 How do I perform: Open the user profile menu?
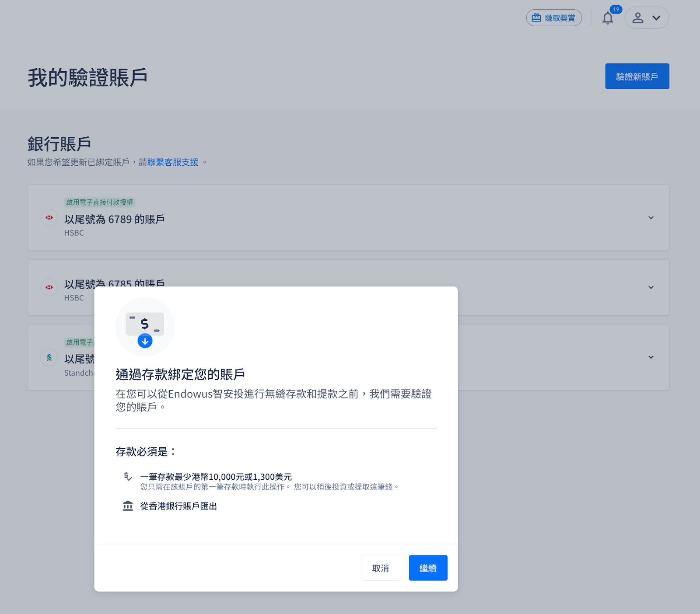[646, 18]
